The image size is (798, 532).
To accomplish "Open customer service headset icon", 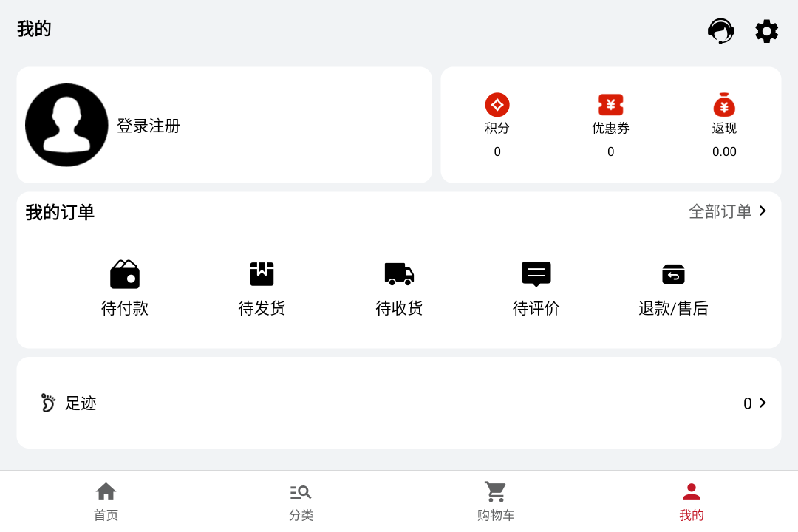I will click(x=720, y=31).
